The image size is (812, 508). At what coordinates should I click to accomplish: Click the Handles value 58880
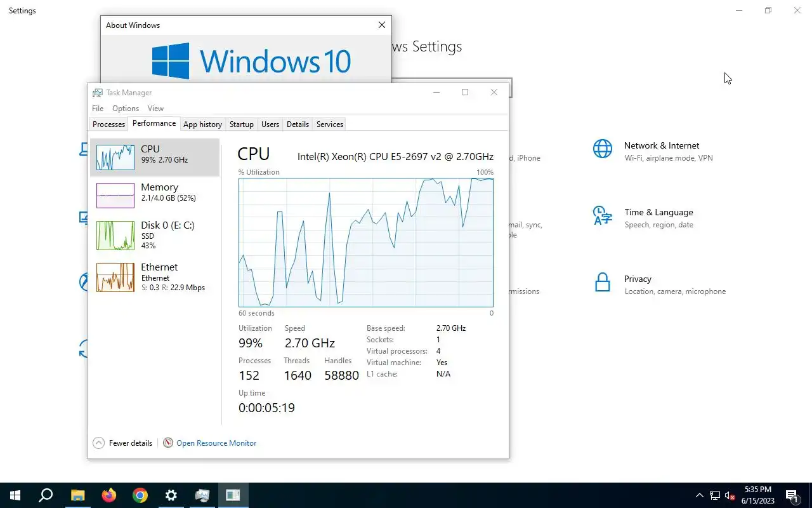pos(341,375)
